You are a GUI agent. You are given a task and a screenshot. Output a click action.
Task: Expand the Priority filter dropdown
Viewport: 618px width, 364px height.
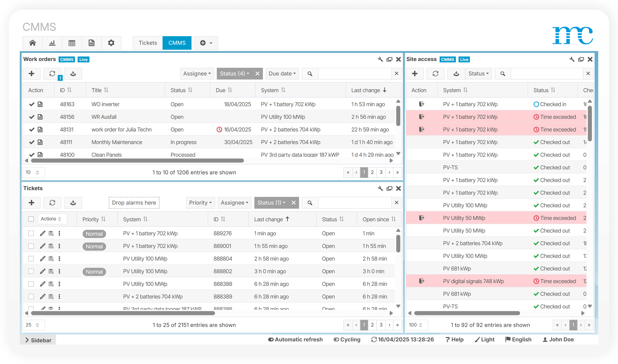pos(200,203)
